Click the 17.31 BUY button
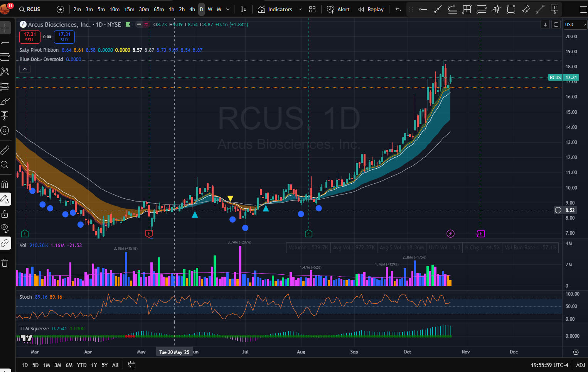This screenshot has height=372, width=588. tap(64, 37)
